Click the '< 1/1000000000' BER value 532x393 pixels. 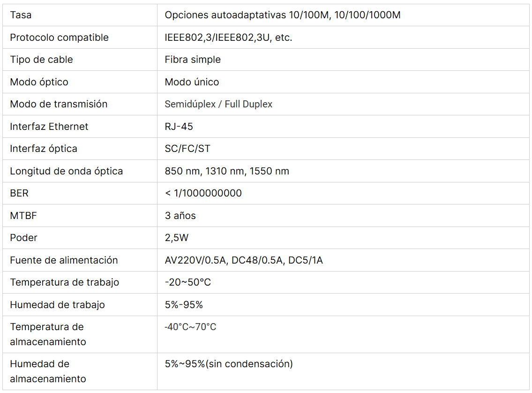pos(203,193)
